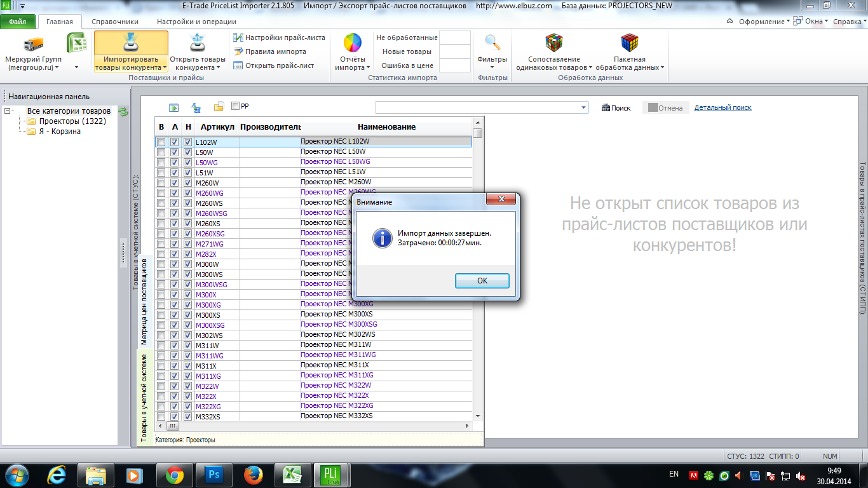The image size is (868, 488).
Task: Open Отчёты импорта pie chart reports
Action: click(x=352, y=51)
